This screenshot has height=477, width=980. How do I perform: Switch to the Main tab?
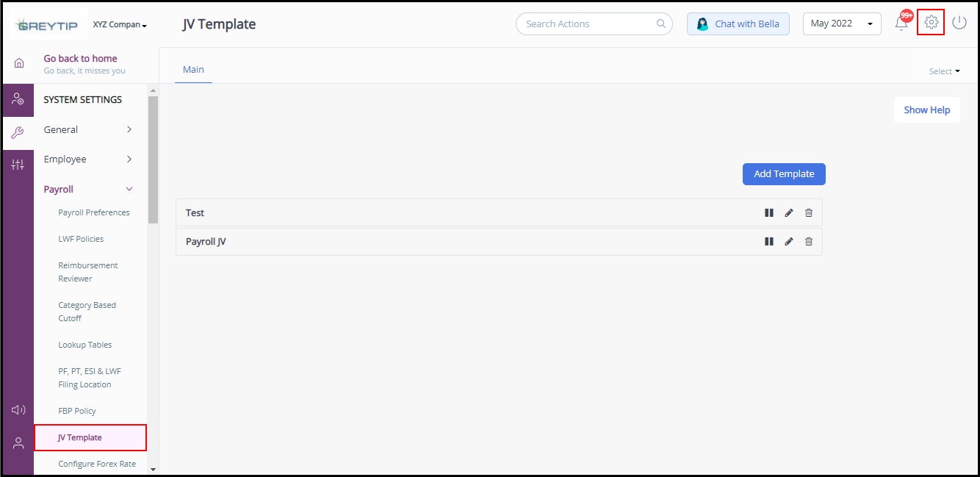pyautogui.click(x=193, y=69)
